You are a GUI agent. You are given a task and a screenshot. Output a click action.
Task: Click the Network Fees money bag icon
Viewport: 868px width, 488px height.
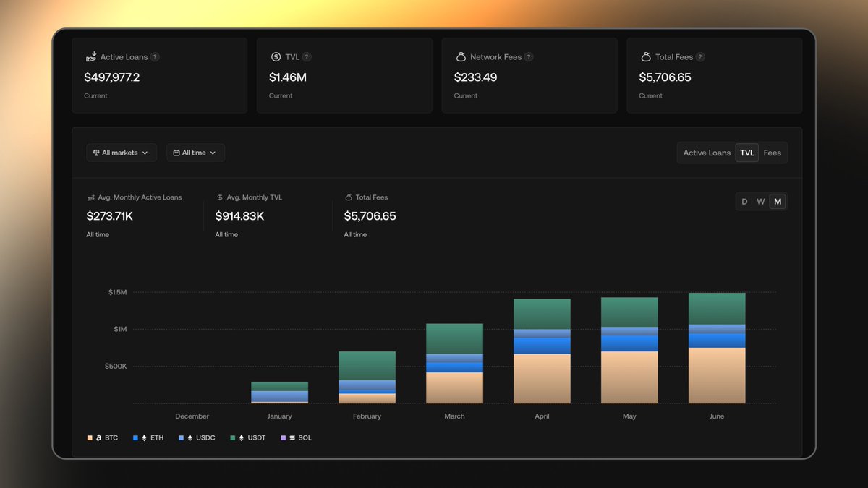tap(461, 56)
